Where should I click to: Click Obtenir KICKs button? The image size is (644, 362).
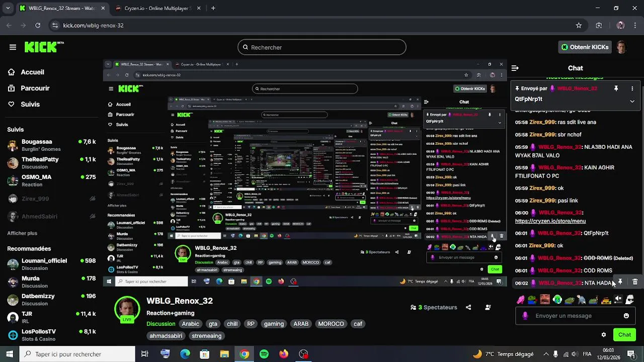[x=585, y=47]
